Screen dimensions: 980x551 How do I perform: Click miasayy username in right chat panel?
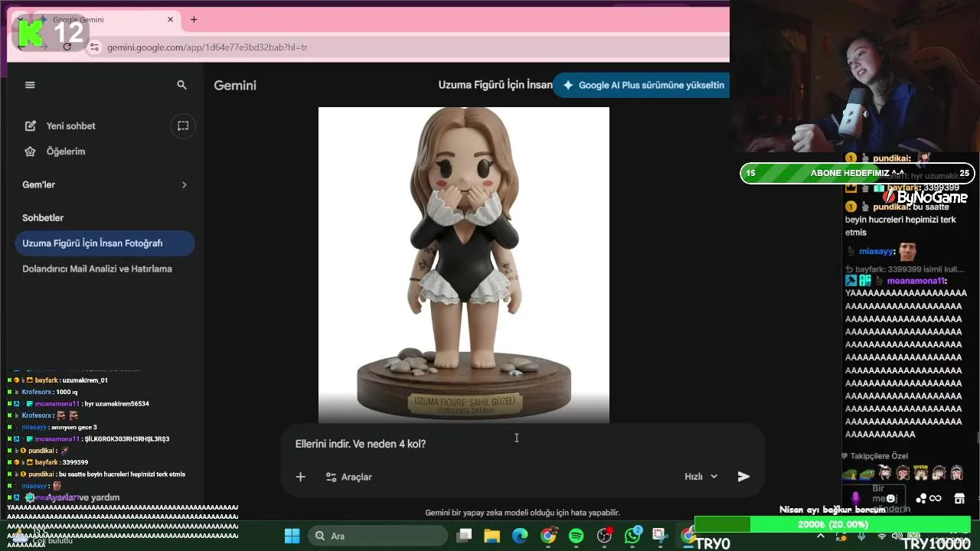point(876,251)
